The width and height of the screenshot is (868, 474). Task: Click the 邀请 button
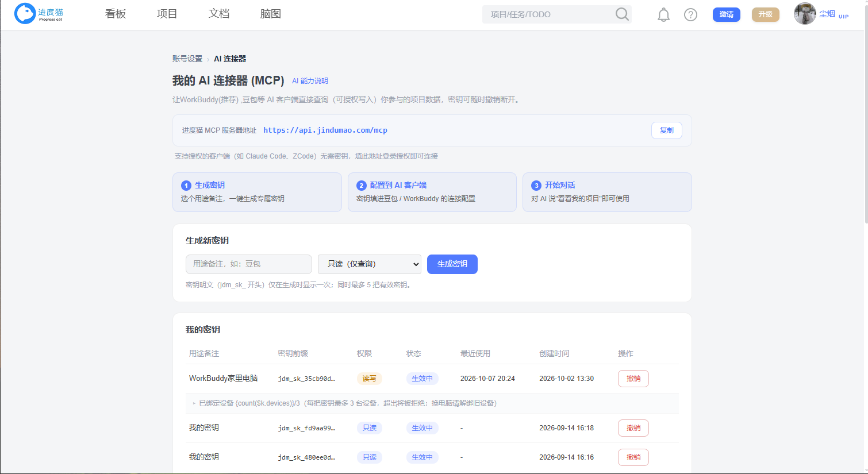click(x=727, y=14)
